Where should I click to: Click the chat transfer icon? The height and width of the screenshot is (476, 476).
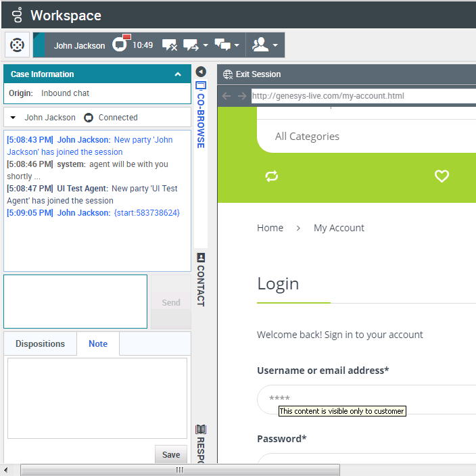(x=191, y=45)
